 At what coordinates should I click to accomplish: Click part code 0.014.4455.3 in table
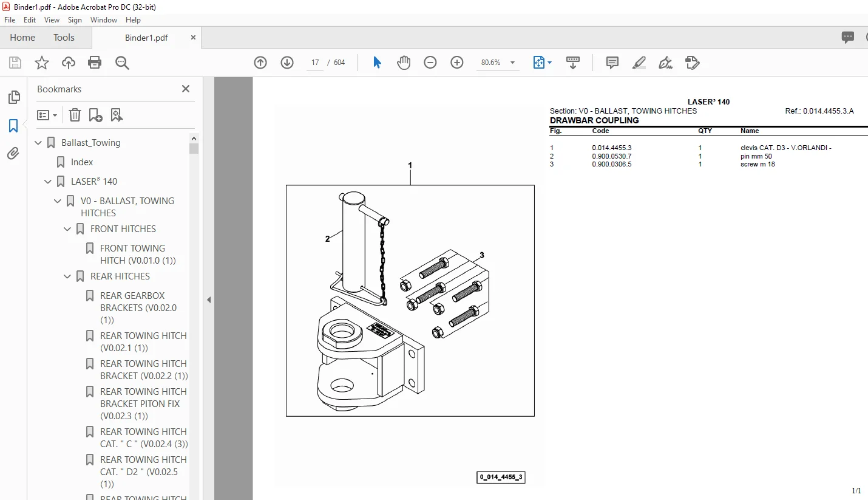(x=612, y=148)
